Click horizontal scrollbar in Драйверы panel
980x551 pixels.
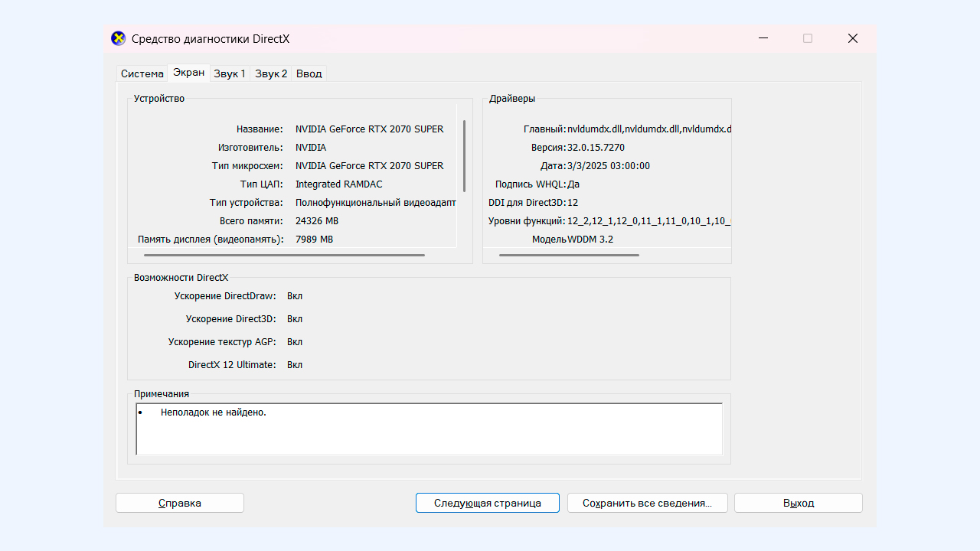point(569,255)
